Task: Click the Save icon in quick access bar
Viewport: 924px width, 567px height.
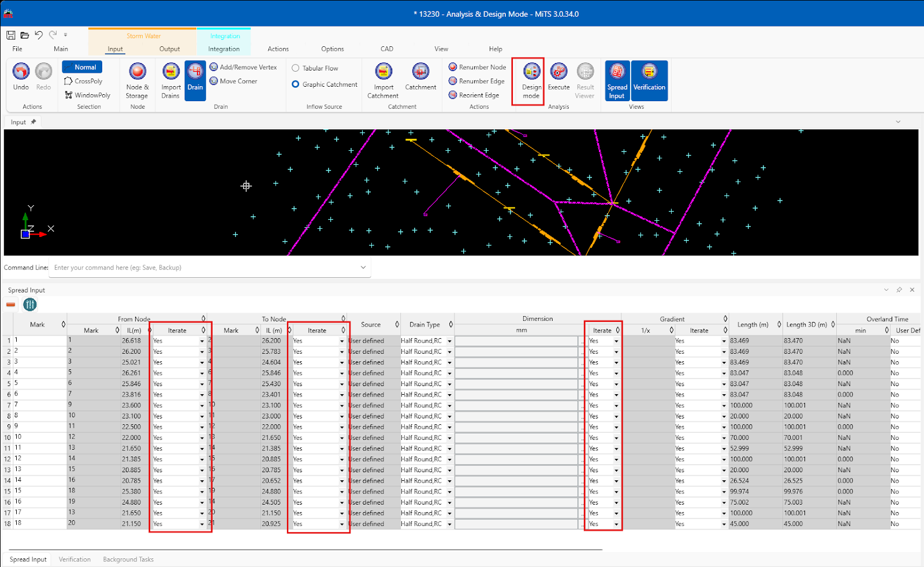Action: tap(11, 35)
